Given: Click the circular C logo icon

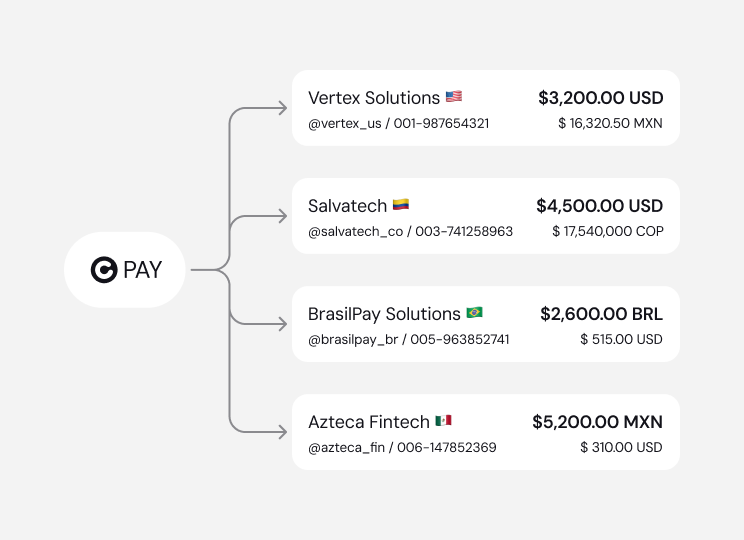Looking at the screenshot, I should coord(104,270).
